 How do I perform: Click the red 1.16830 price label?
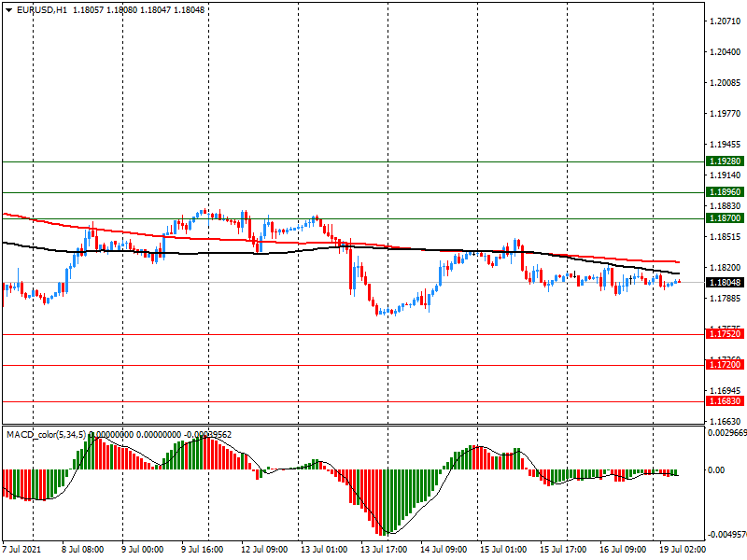click(x=725, y=401)
